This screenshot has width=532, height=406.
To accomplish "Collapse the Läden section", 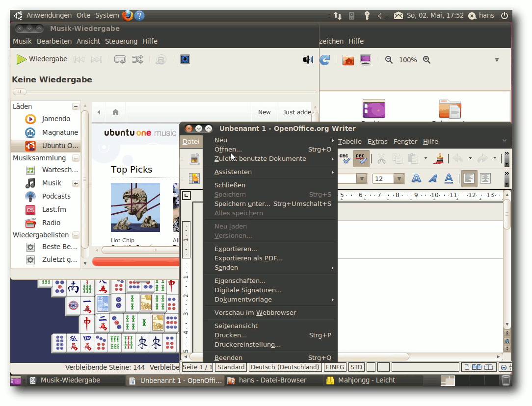I will click(76, 106).
